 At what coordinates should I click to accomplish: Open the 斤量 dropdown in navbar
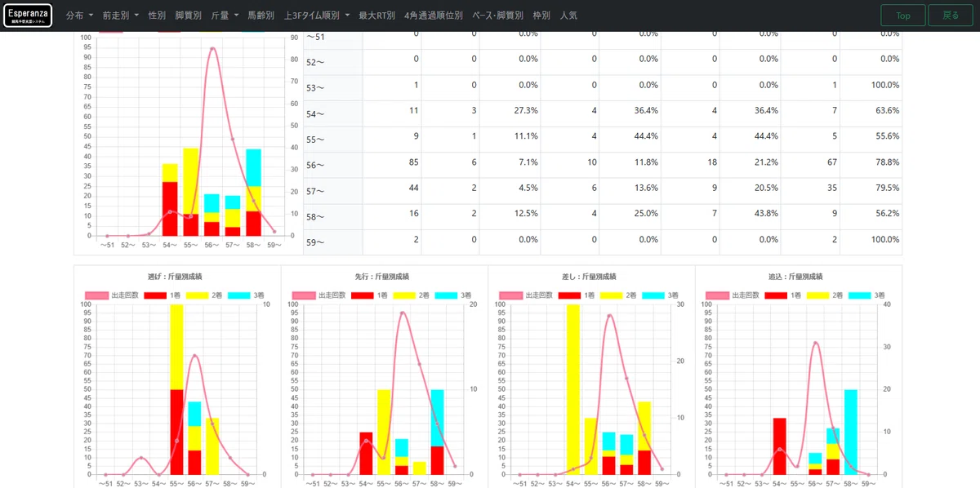click(225, 16)
